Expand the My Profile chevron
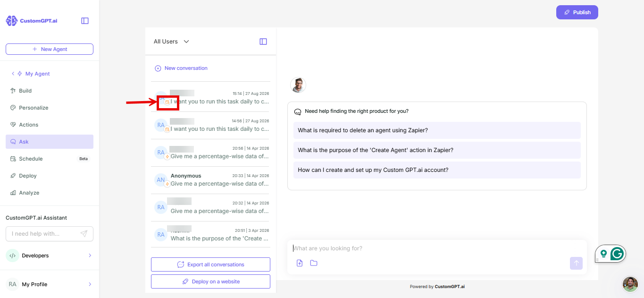 pyautogui.click(x=90, y=284)
